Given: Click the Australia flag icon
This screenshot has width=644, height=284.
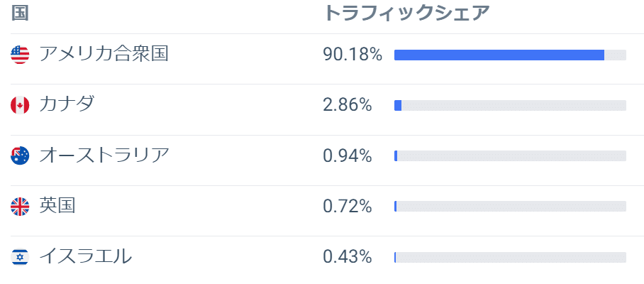Looking at the screenshot, I should 20,155.
